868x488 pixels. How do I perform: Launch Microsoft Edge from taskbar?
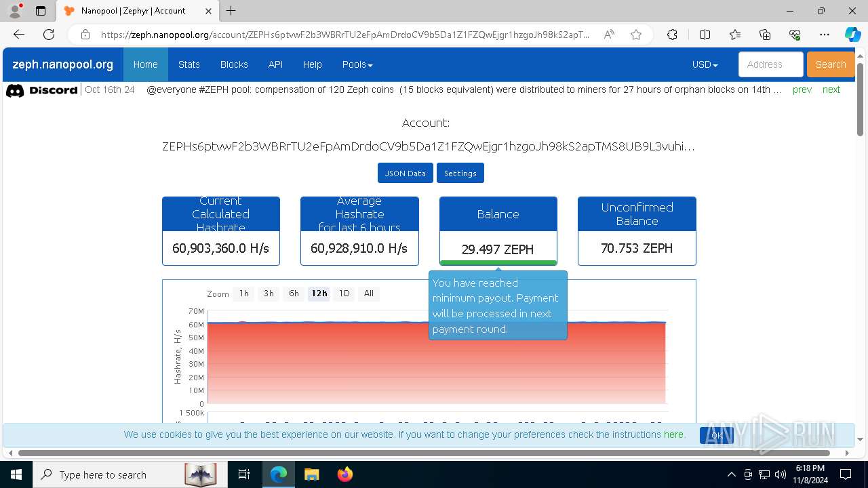point(279,474)
